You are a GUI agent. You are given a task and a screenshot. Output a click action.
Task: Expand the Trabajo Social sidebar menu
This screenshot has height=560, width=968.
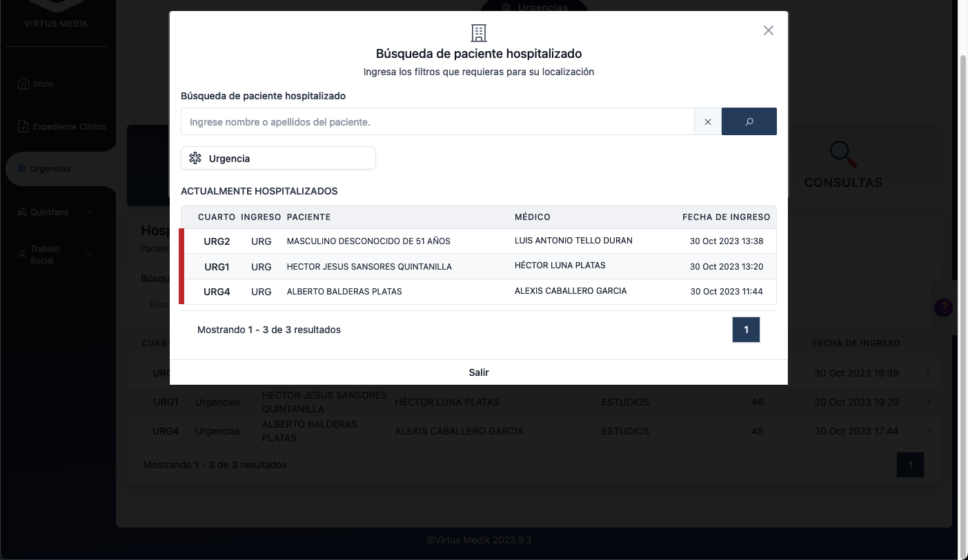click(x=89, y=254)
